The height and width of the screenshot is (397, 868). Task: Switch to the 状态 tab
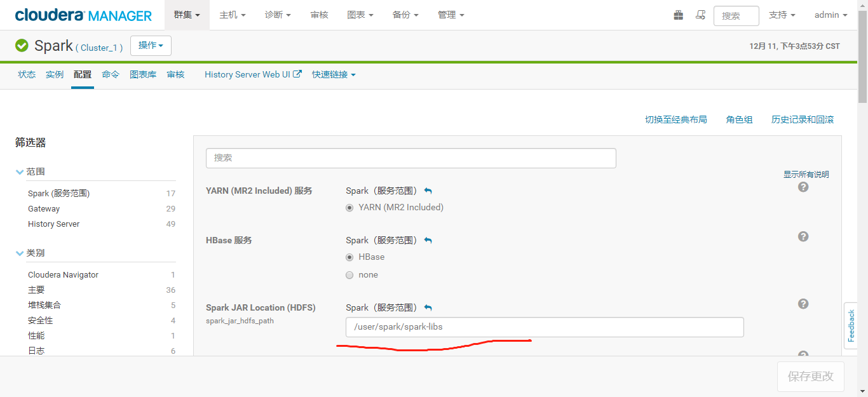point(27,74)
